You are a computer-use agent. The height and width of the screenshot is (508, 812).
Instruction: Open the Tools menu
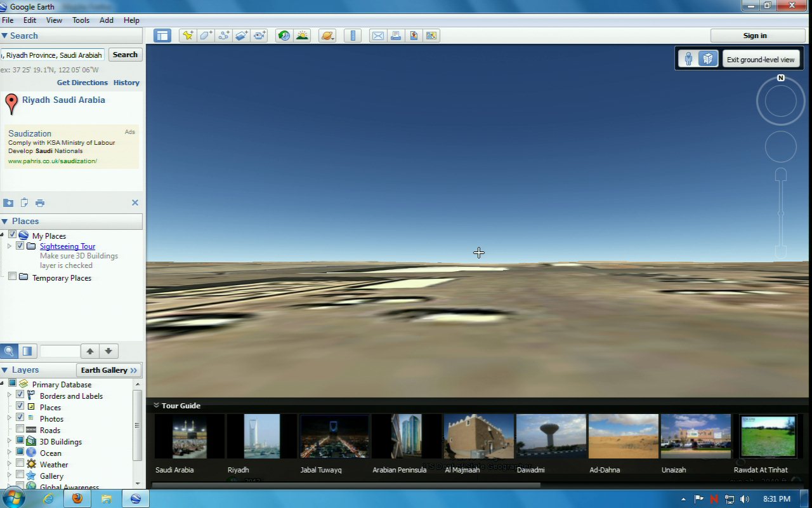[x=81, y=20]
